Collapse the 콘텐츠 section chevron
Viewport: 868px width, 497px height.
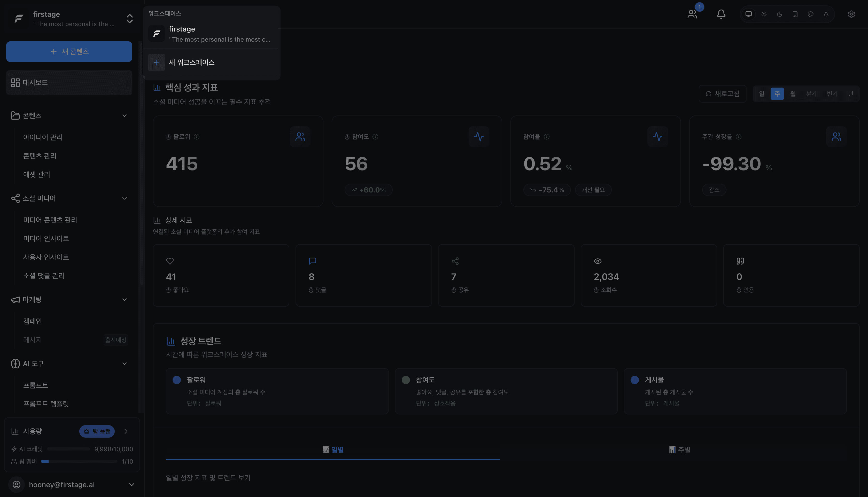[124, 115]
